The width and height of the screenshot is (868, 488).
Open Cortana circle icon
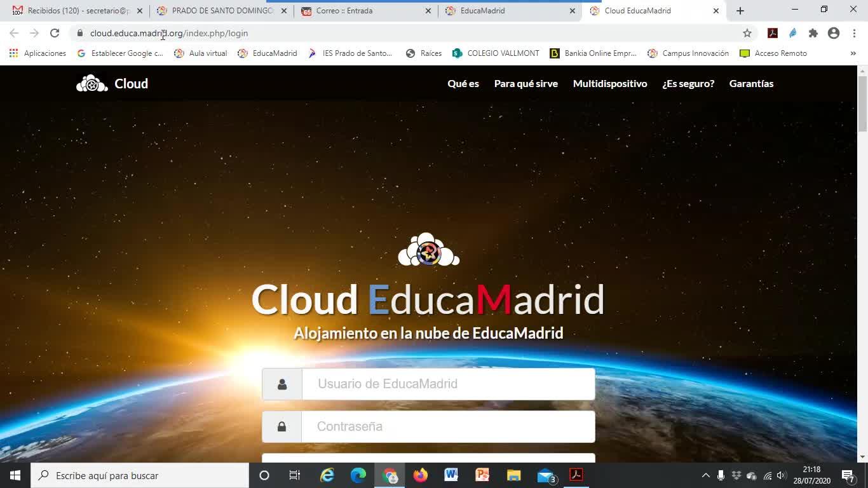264,475
